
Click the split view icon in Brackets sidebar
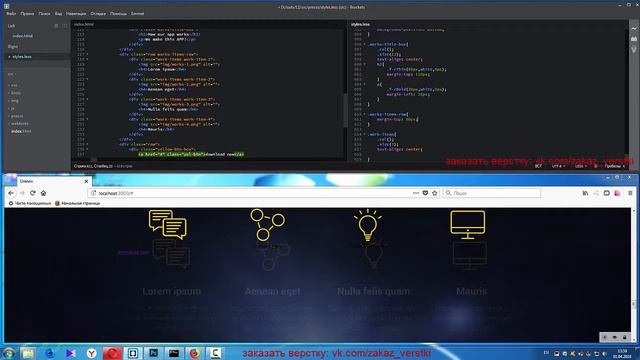(64, 26)
